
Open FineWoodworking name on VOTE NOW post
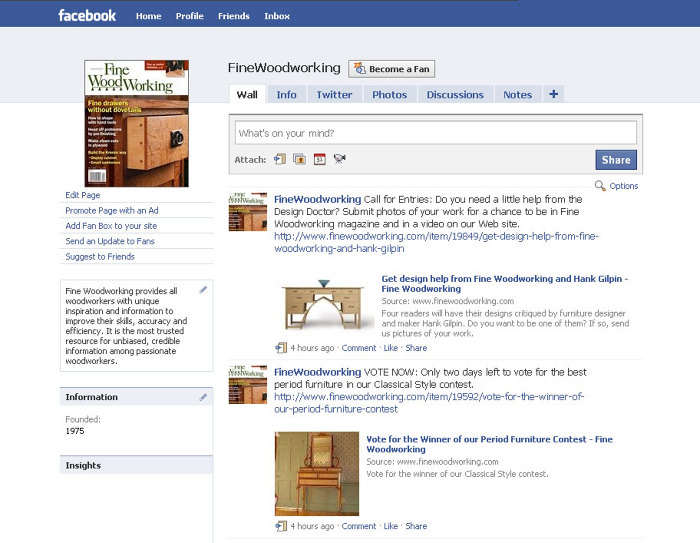(317, 372)
